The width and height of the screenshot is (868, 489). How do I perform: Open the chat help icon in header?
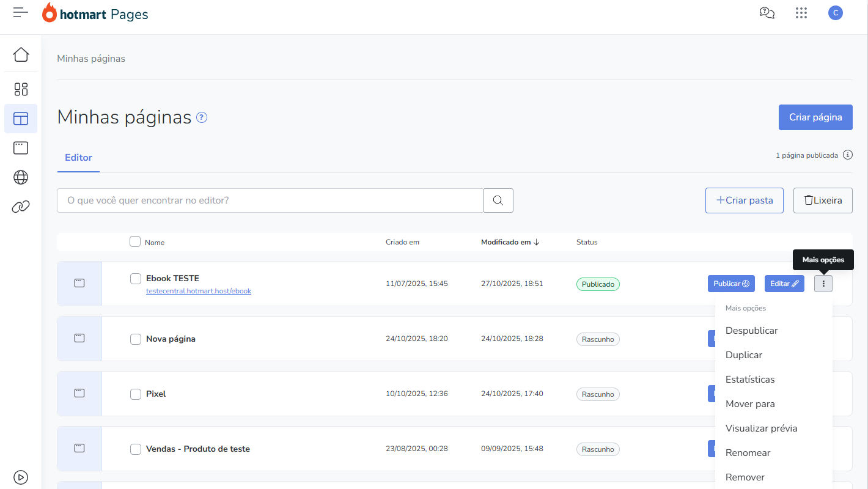[767, 13]
